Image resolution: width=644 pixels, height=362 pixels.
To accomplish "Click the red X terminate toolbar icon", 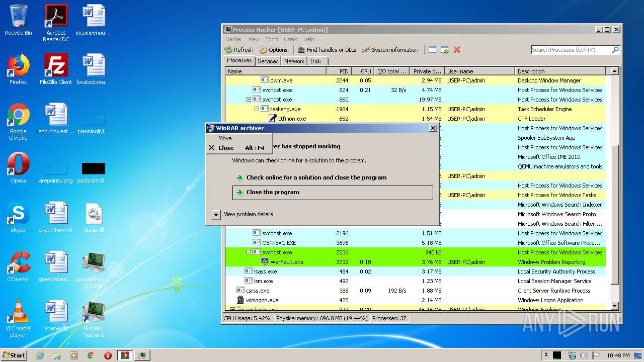I will coord(457,50).
